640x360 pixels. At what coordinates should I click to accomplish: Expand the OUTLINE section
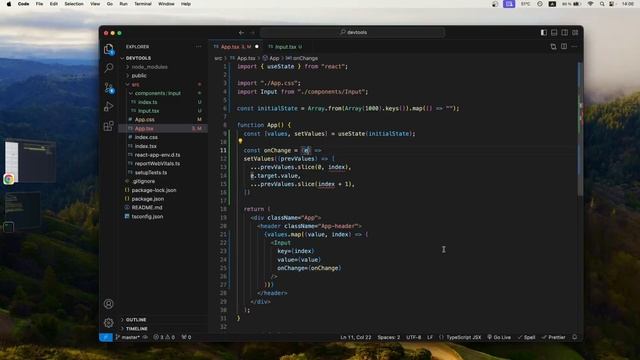tap(136, 320)
